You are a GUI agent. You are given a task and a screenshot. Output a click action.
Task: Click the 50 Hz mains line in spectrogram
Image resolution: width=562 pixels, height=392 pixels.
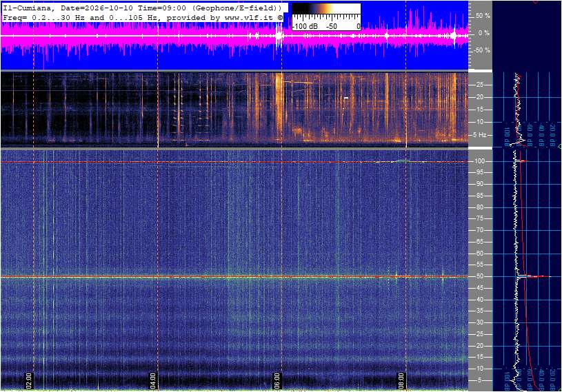pos(234,276)
